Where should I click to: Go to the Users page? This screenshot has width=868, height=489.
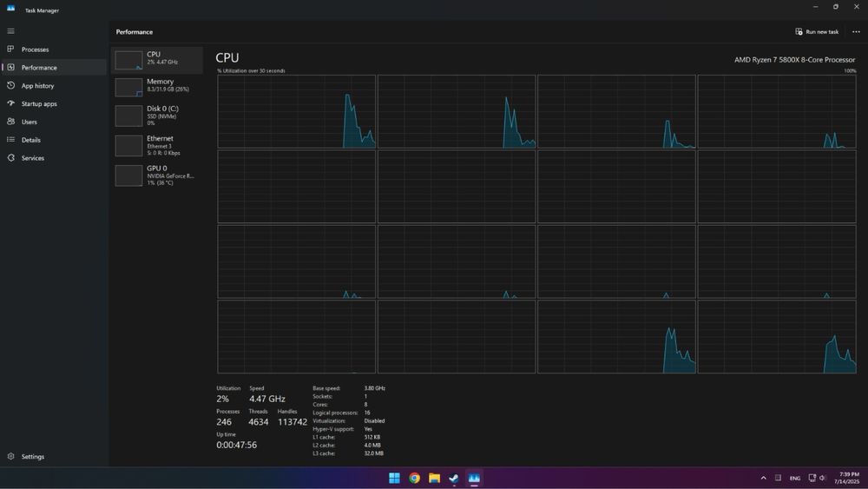click(x=54, y=122)
